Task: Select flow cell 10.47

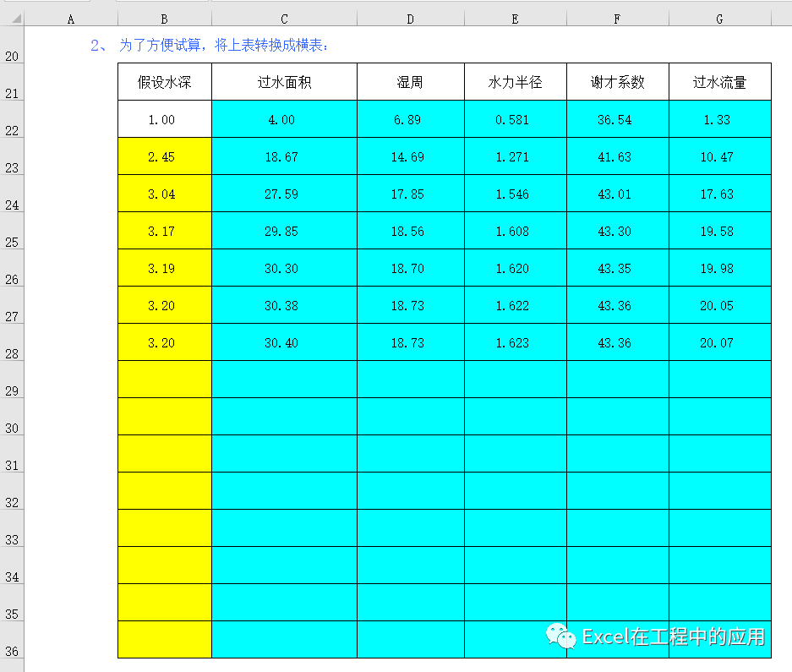Action: 720,156
